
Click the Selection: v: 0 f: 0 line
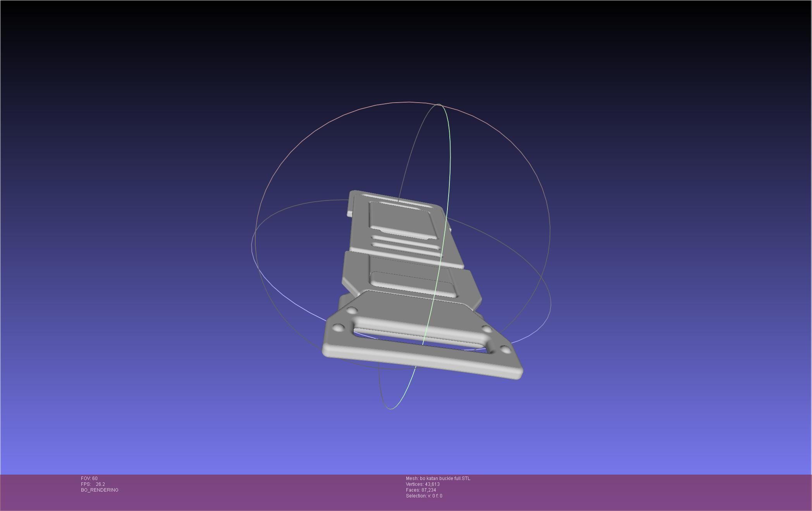[424, 496]
